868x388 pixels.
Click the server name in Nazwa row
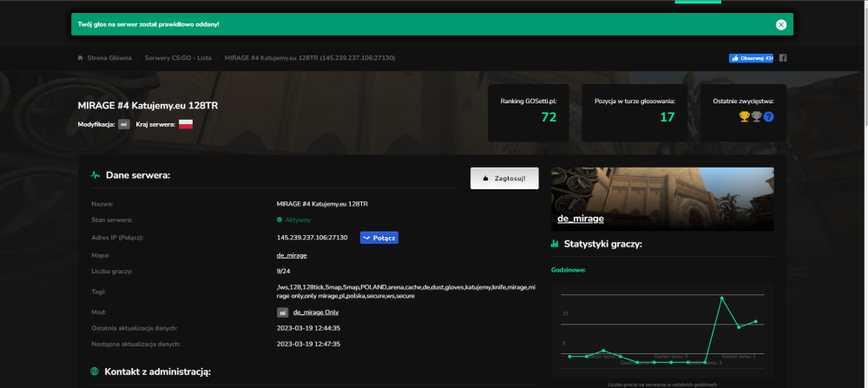tap(322, 204)
